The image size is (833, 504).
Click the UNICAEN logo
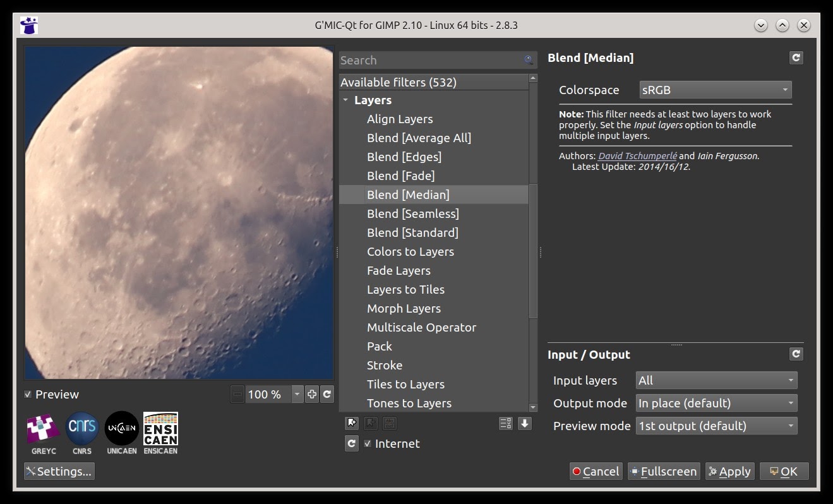pyautogui.click(x=122, y=433)
